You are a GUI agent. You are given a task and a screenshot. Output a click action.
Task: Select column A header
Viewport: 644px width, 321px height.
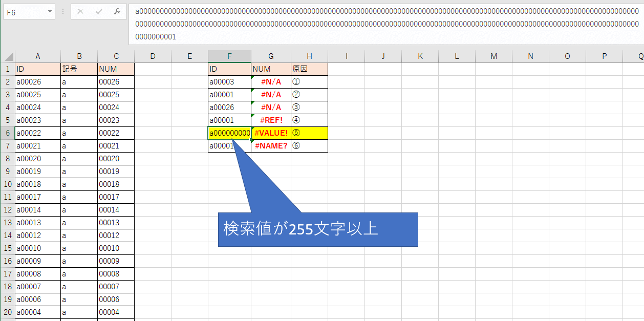point(37,56)
